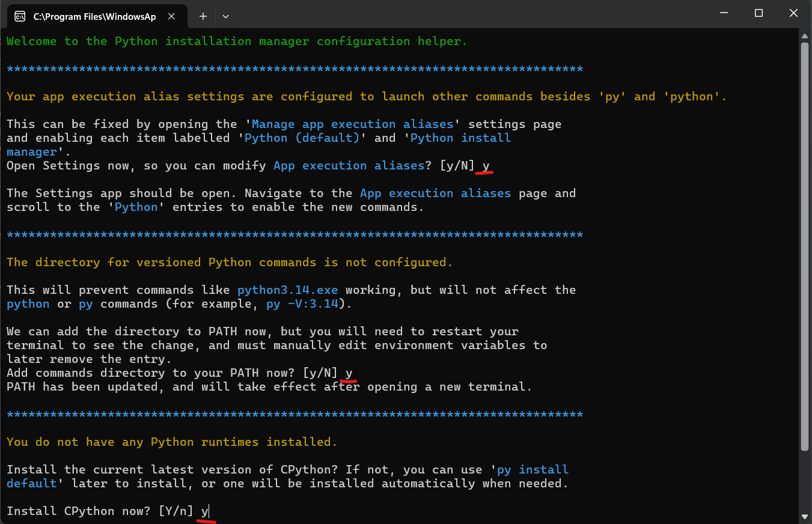Click the scrollbar down arrow
The image size is (812, 524).
805,516
